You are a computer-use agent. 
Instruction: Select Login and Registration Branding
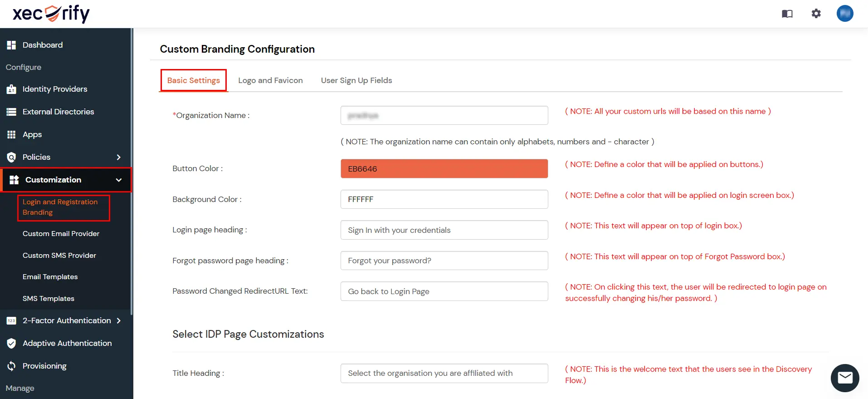point(60,207)
